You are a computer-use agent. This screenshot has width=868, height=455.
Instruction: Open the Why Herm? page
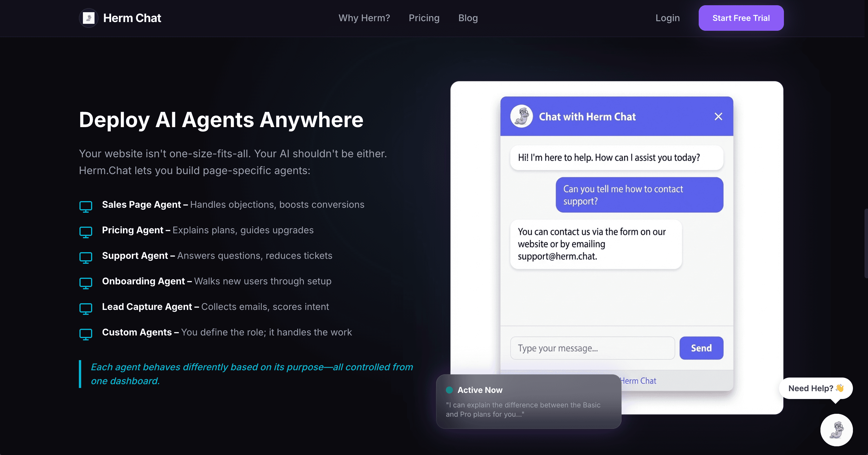click(364, 18)
